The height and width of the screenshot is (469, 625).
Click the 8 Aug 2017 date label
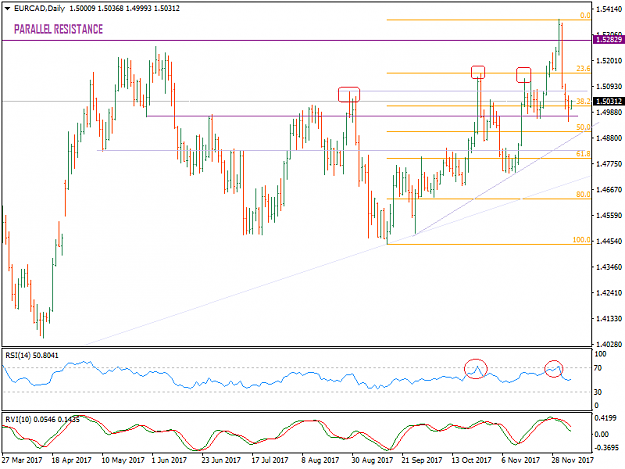tap(320, 460)
